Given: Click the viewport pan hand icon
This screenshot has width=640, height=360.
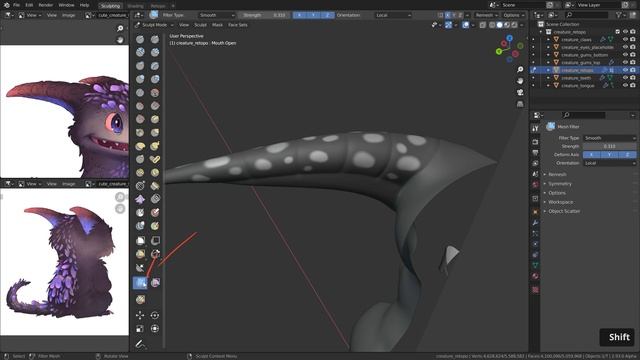Looking at the screenshot, I should coord(520,81).
